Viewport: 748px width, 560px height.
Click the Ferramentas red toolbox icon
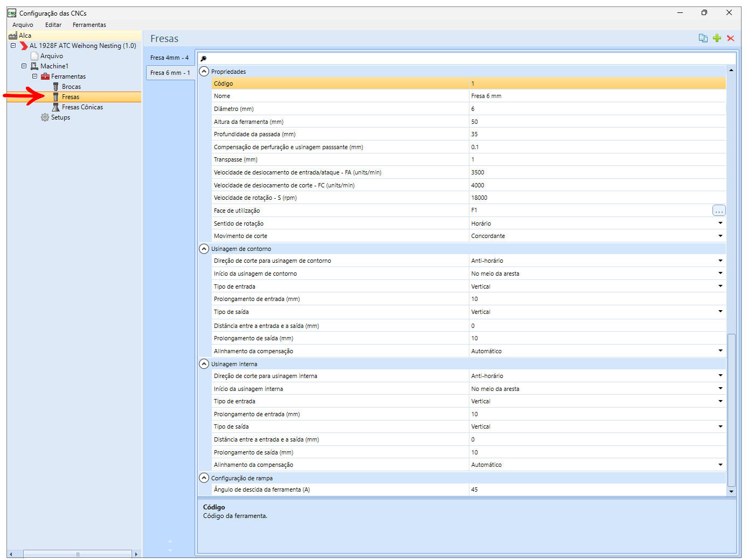click(x=45, y=76)
